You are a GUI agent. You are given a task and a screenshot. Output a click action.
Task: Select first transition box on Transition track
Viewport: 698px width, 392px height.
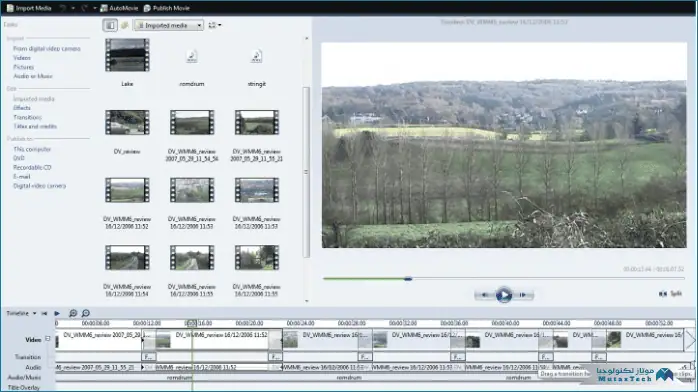pos(149,357)
